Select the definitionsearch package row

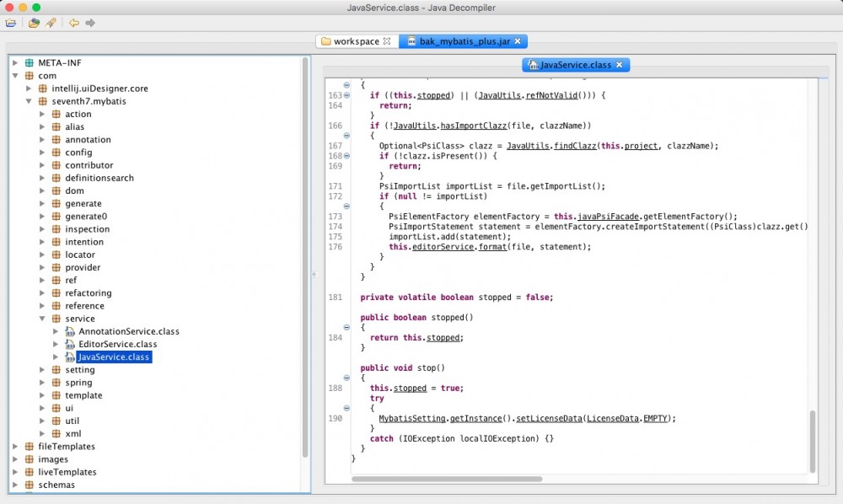click(x=99, y=178)
